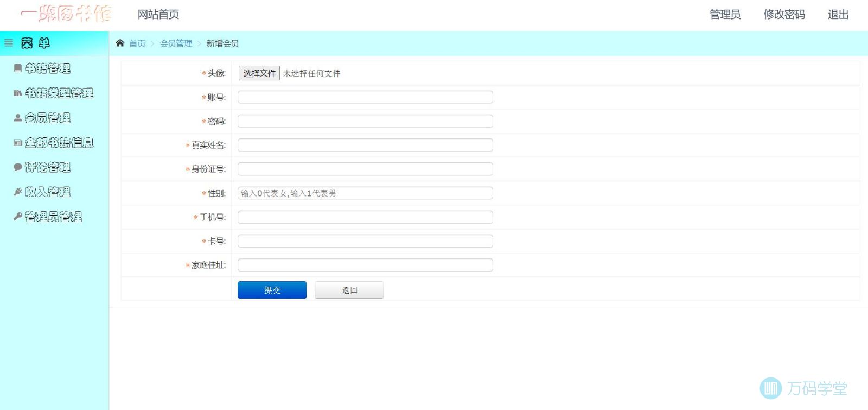Click 首页 breadcrumb link
The width and height of the screenshot is (868, 410).
tap(137, 43)
